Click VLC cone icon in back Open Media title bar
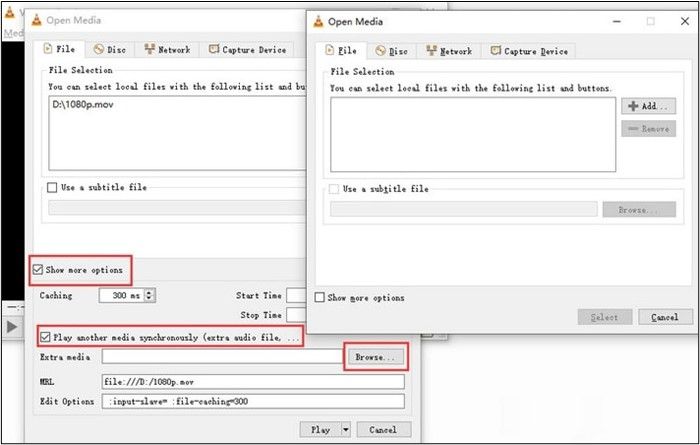The image size is (700, 445). [x=37, y=20]
